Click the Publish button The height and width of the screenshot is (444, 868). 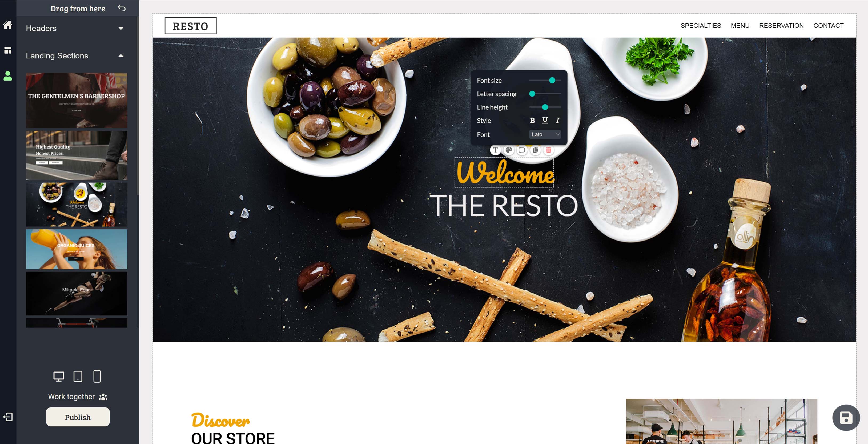pos(78,417)
